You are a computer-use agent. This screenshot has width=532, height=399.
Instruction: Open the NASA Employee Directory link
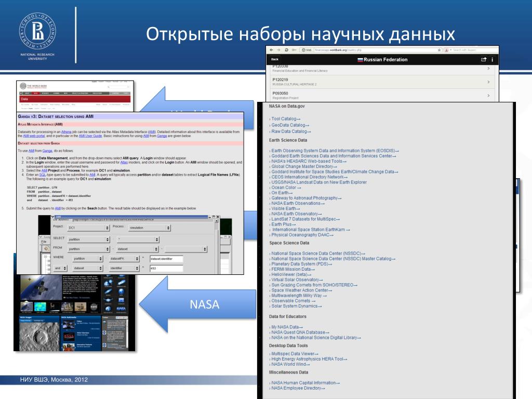pos(297,388)
